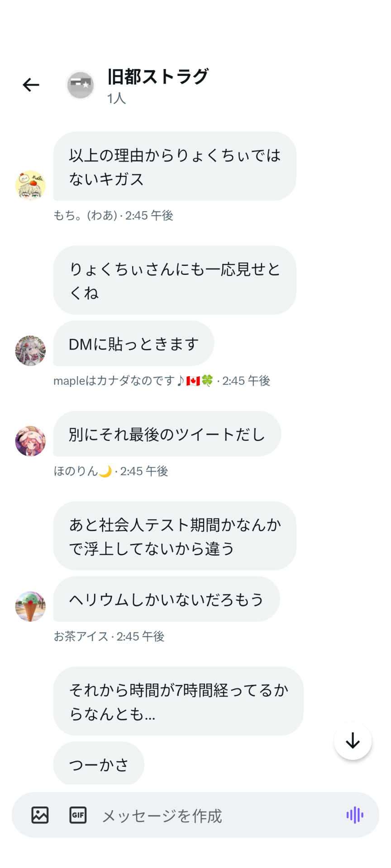This screenshot has width=391, height=868.
Task: Tap the back arrow icon
Action: (x=31, y=85)
